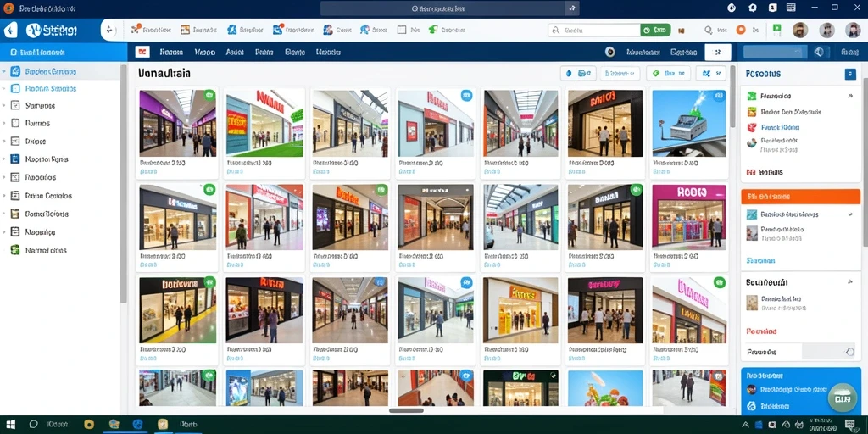Click the first filter button above the thumbnail grid
Viewport: 868px width, 434px height.
[x=578, y=73]
